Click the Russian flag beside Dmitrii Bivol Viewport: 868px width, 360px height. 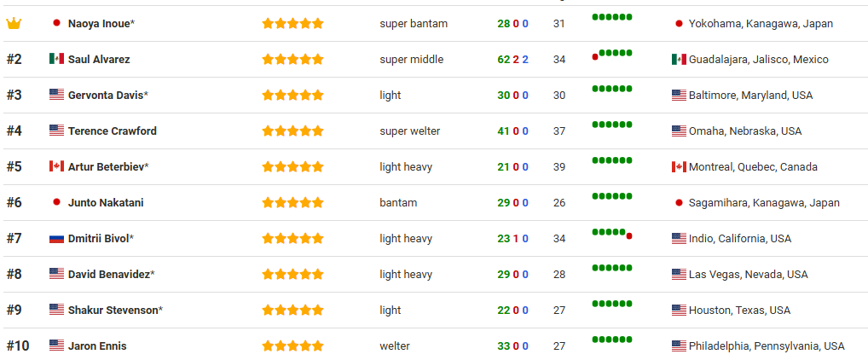[x=56, y=239]
